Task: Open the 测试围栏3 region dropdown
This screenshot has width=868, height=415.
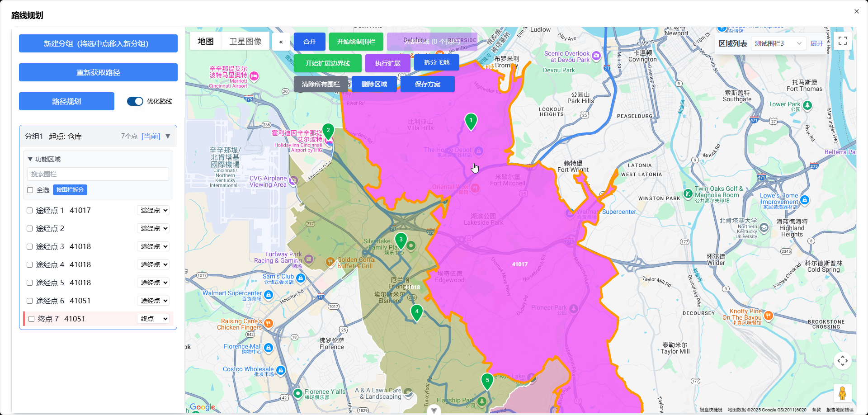Action: [778, 43]
